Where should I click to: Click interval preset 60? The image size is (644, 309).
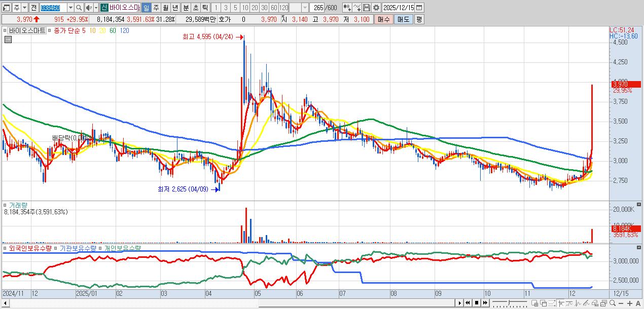pyautogui.click(x=274, y=8)
